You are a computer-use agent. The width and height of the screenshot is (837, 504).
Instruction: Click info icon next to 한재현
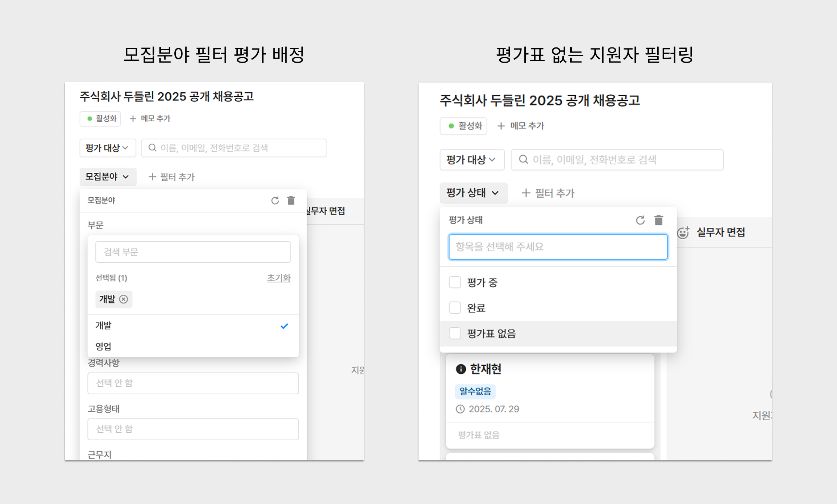pyautogui.click(x=461, y=369)
